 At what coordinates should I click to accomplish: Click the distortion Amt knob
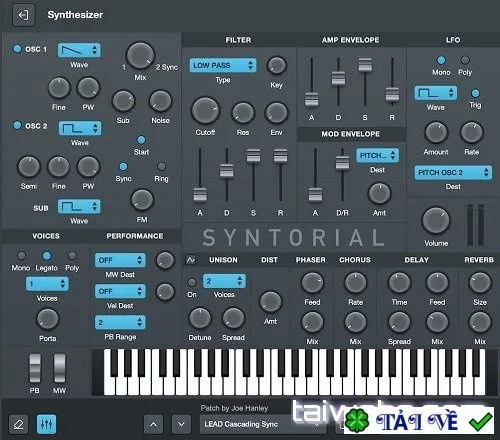click(270, 302)
